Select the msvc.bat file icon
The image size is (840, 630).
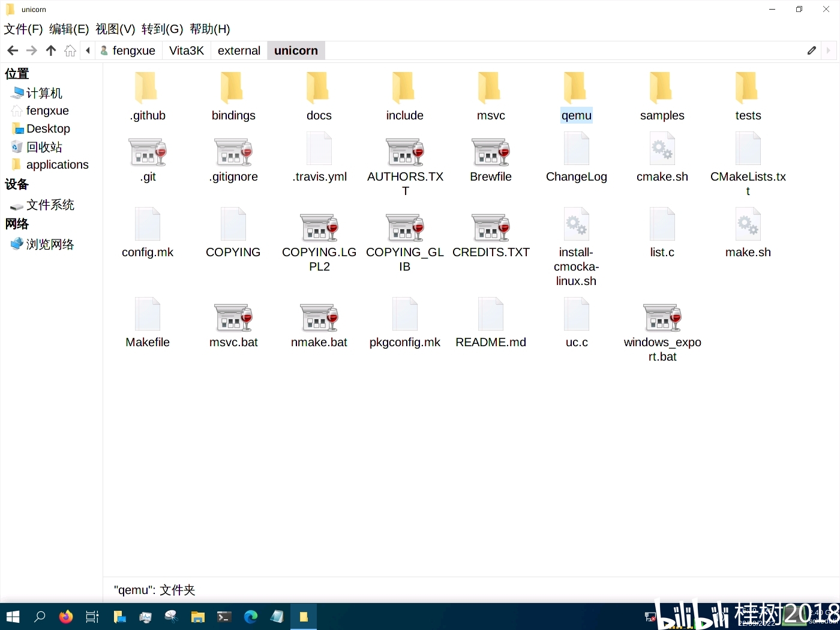(233, 317)
